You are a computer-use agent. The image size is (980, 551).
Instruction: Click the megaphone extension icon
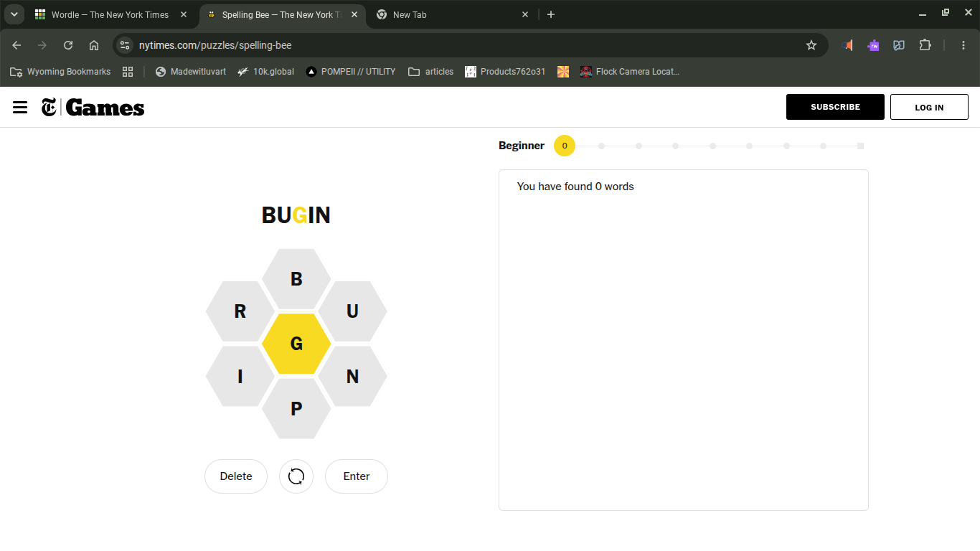tap(847, 45)
